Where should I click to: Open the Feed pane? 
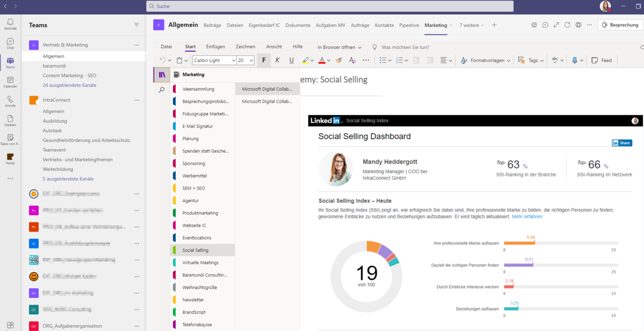click(602, 60)
